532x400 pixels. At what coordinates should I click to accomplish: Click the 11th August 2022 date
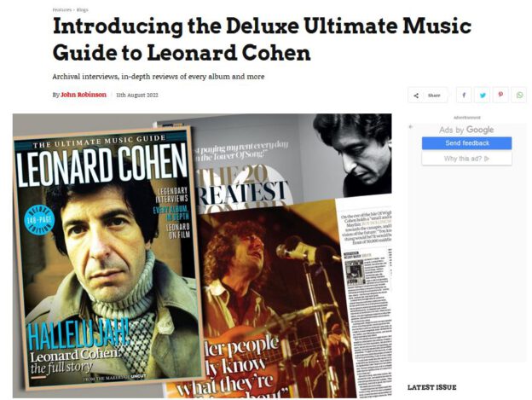[137, 95]
